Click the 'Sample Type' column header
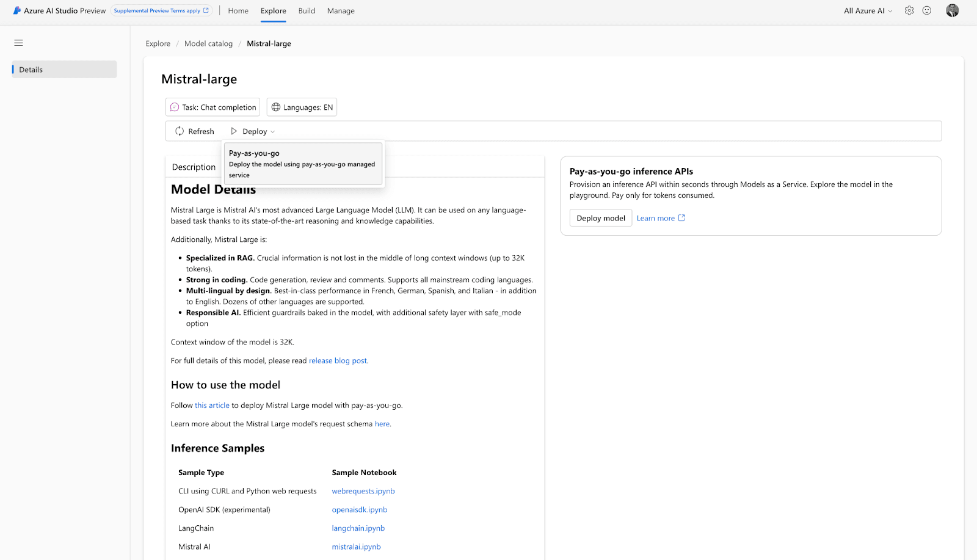Viewport: 977px width, 560px height. tap(201, 473)
